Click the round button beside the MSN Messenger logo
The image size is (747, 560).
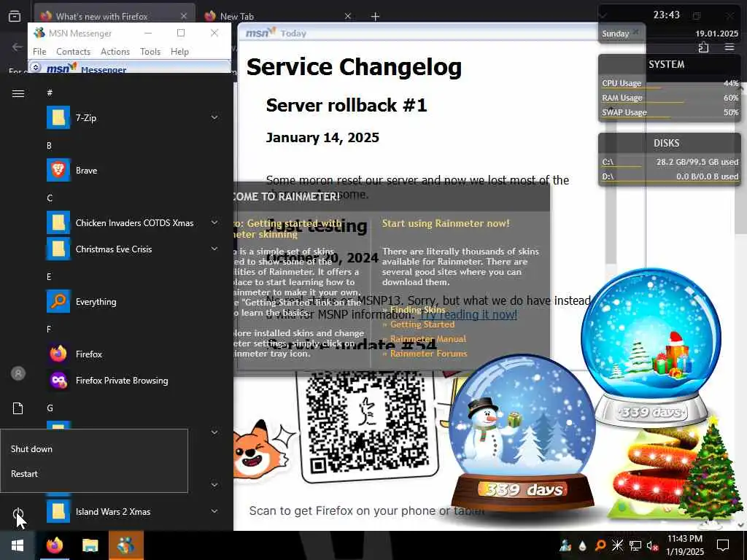pos(36,68)
